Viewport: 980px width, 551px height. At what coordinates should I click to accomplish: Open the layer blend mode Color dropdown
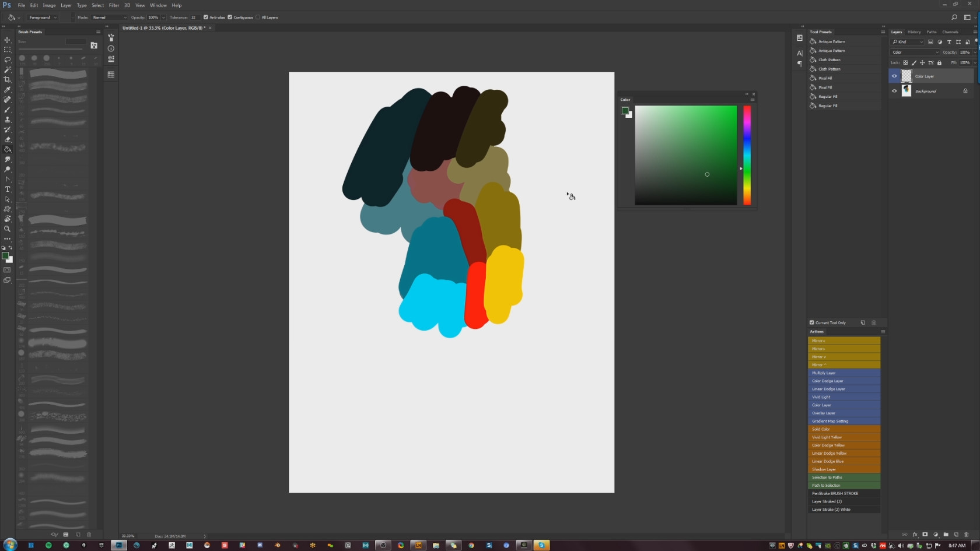pyautogui.click(x=915, y=52)
